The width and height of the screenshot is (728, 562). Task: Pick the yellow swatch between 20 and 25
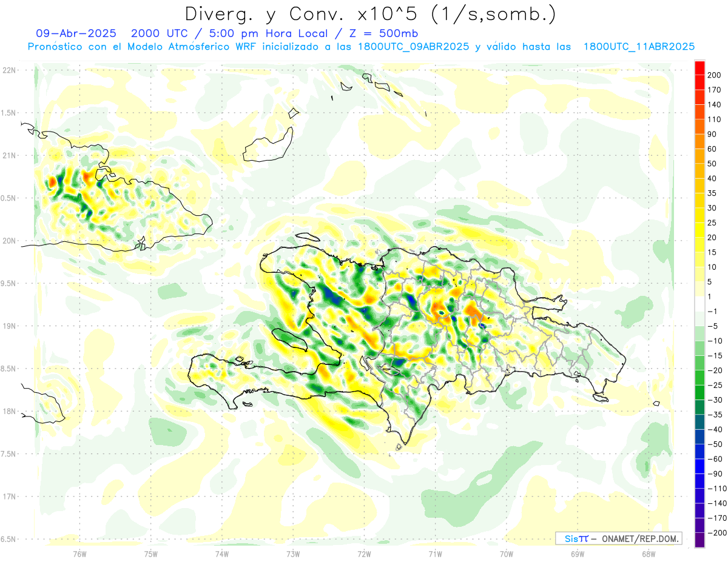tap(699, 230)
